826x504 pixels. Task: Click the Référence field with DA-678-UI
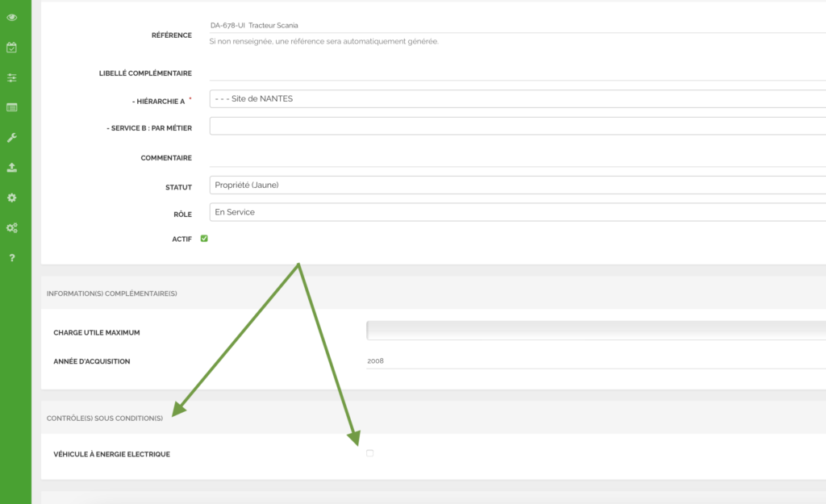(x=516, y=26)
